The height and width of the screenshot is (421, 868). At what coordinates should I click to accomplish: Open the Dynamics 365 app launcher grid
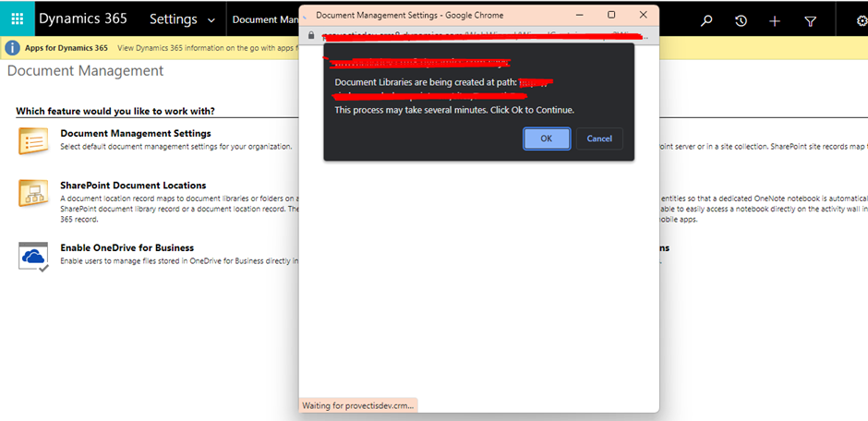[x=18, y=18]
